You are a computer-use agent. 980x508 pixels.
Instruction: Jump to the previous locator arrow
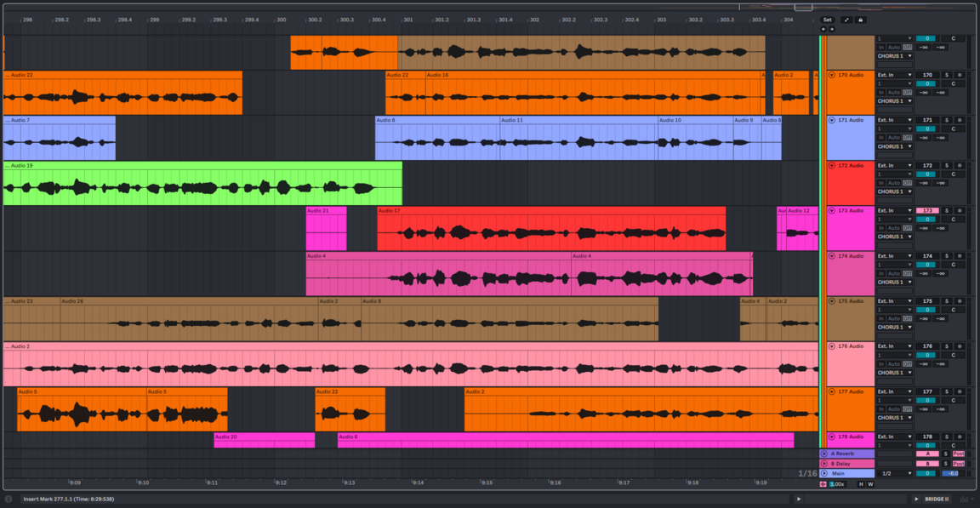click(x=823, y=29)
